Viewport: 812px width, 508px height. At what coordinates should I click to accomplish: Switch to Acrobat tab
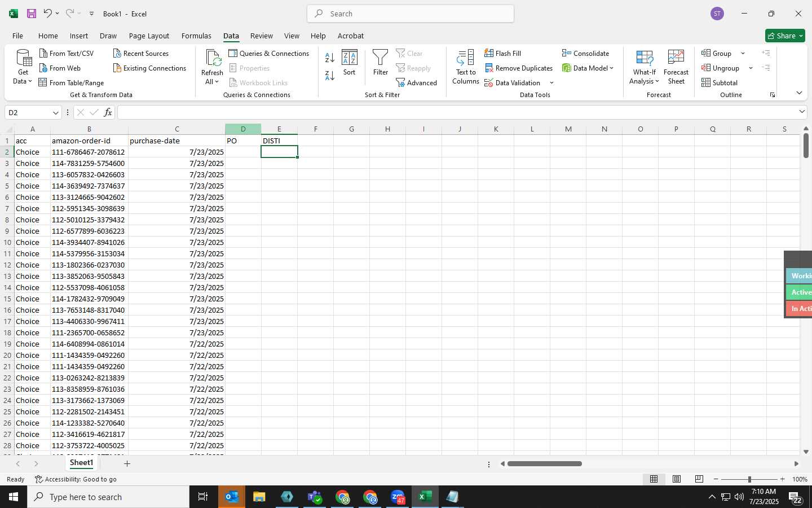(x=351, y=36)
